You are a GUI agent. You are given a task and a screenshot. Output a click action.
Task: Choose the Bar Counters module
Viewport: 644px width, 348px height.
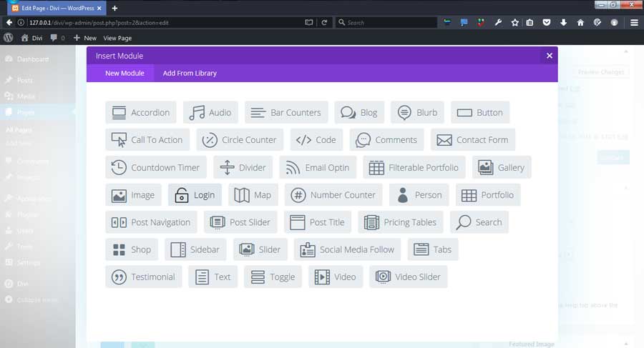pos(286,112)
